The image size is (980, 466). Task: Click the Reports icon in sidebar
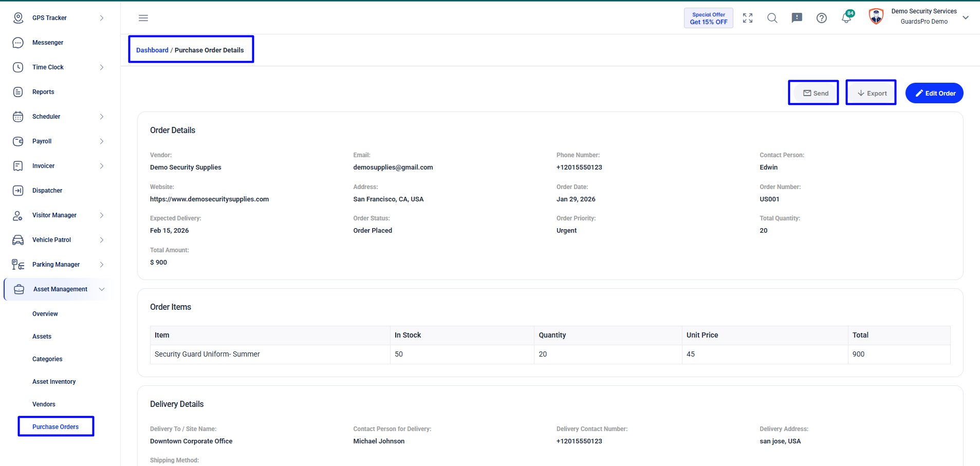click(x=18, y=92)
